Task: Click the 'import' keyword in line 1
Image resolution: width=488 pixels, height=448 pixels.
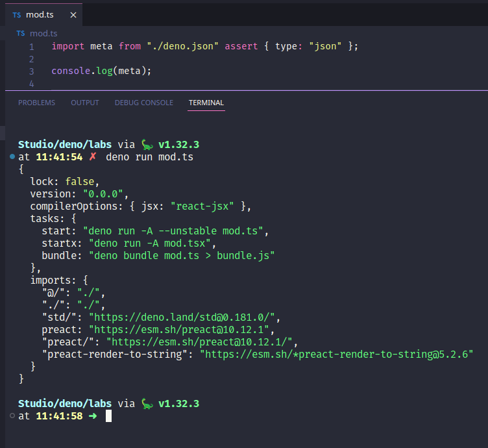Action: [x=68, y=46]
